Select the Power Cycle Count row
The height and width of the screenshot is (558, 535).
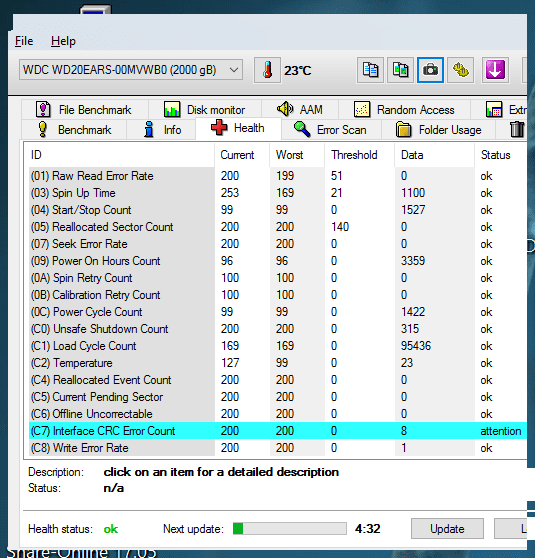tap(278, 312)
